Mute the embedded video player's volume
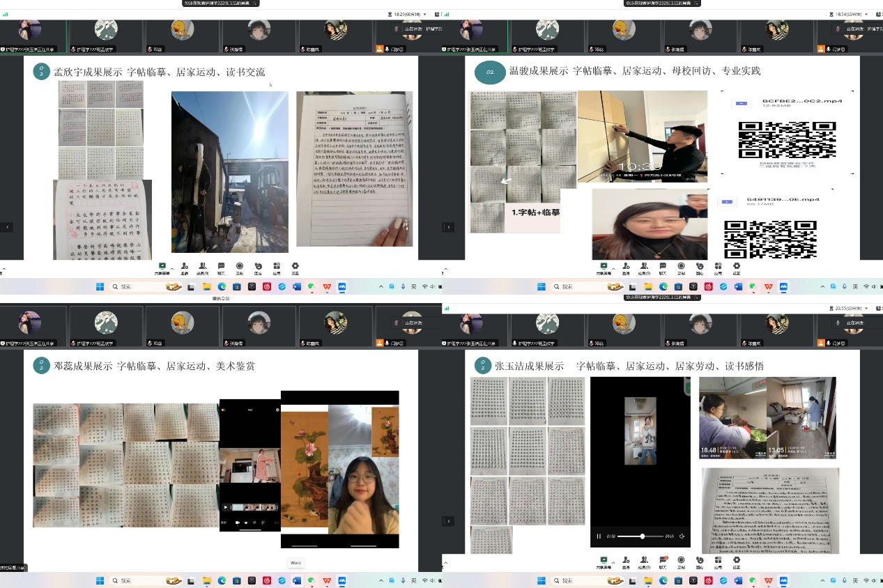Image resolution: width=883 pixels, height=588 pixels. pyautogui.click(x=682, y=536)
